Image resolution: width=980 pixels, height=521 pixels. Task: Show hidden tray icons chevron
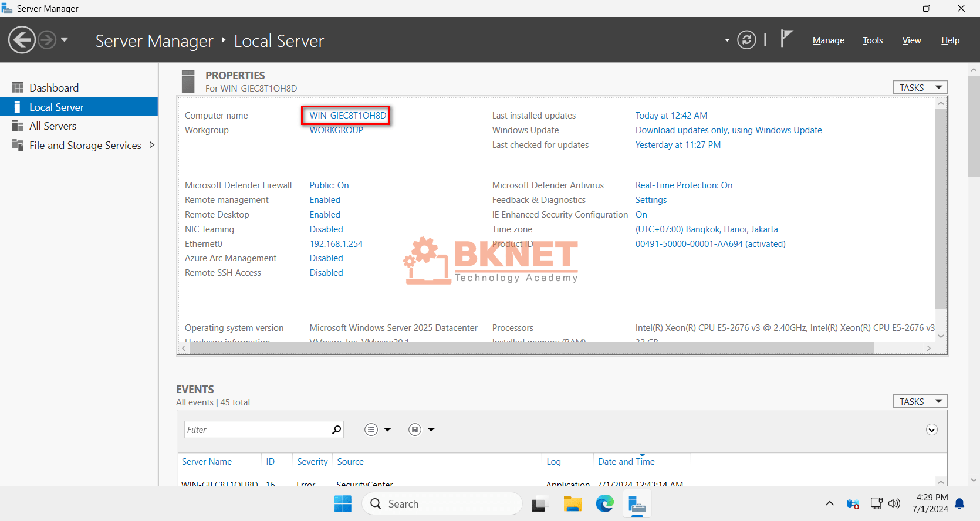829,503
